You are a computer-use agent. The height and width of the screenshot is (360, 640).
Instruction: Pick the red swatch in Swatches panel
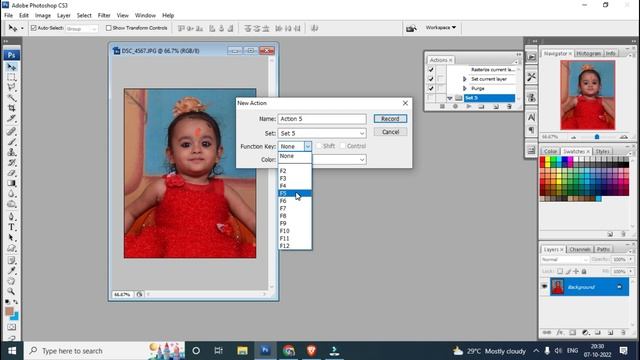pos(542,160)
